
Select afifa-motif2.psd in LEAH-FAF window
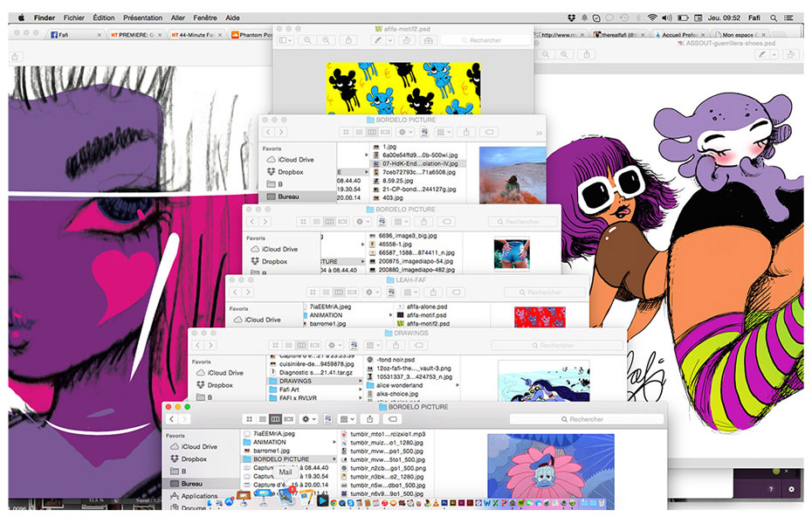click(x=423, y=324)
